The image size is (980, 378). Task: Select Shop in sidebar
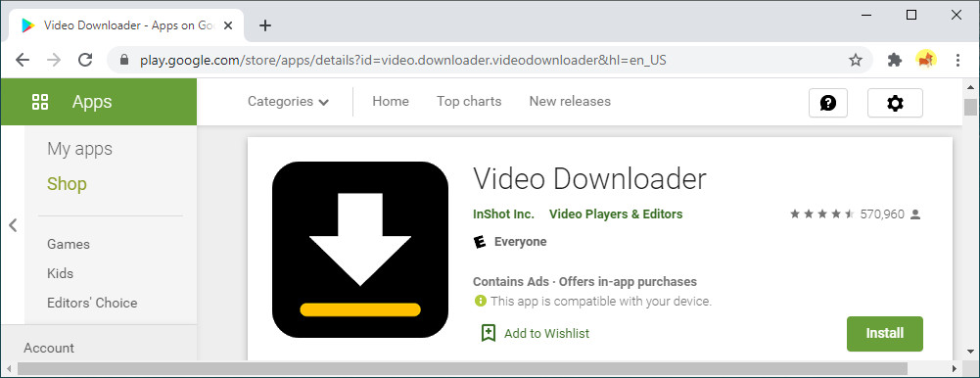(67, 184)
